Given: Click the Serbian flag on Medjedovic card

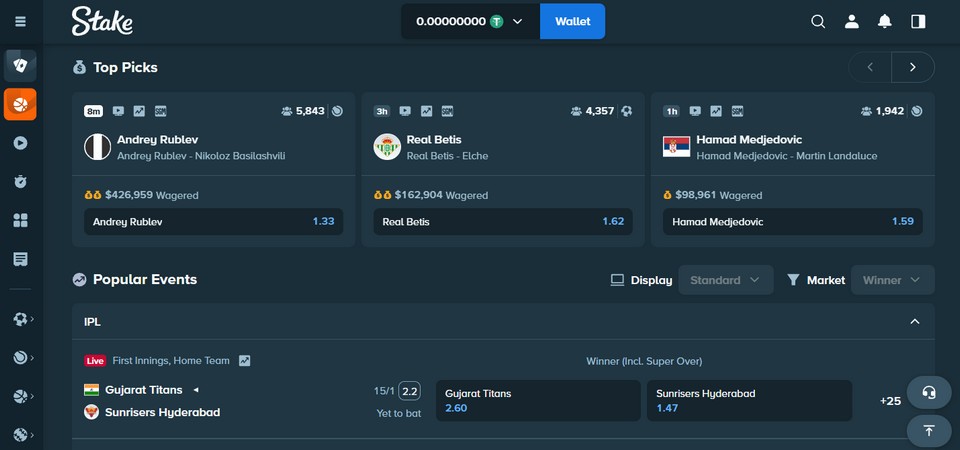Looking at the screenshot, I should coord(677,147).
